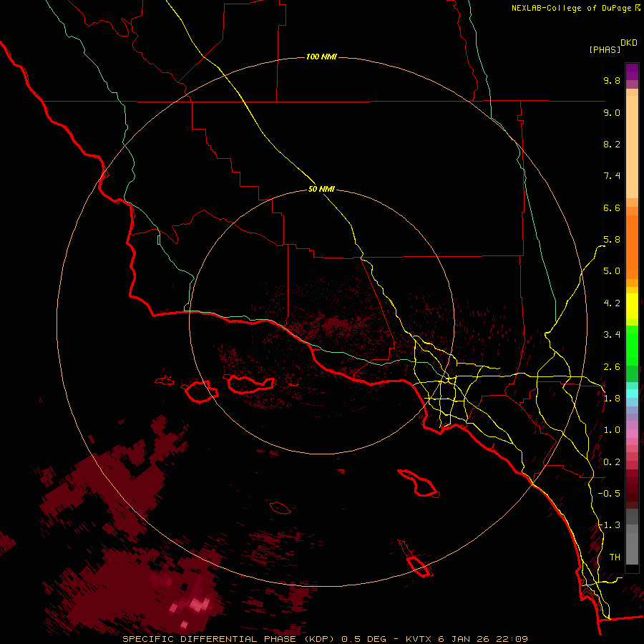The width and height of the screenshot is (644, 644).
Task: Click the 50 NMI range ring label
Action: (321, 189)
